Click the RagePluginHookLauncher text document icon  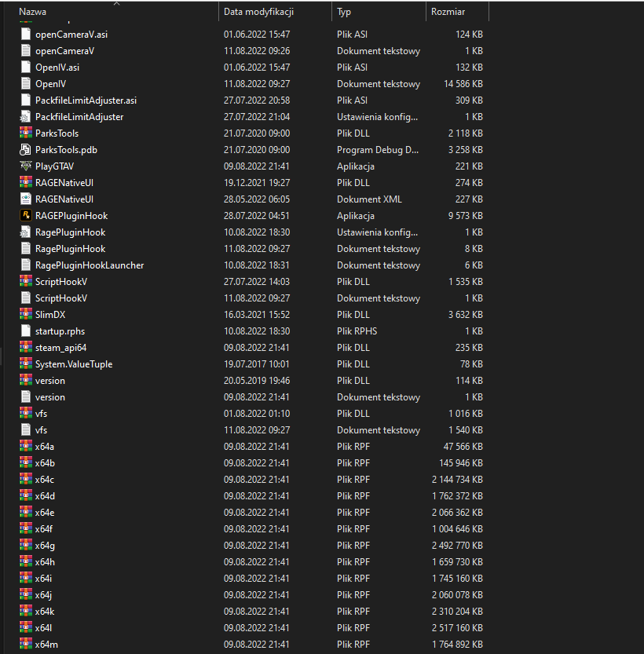(26, 265)
